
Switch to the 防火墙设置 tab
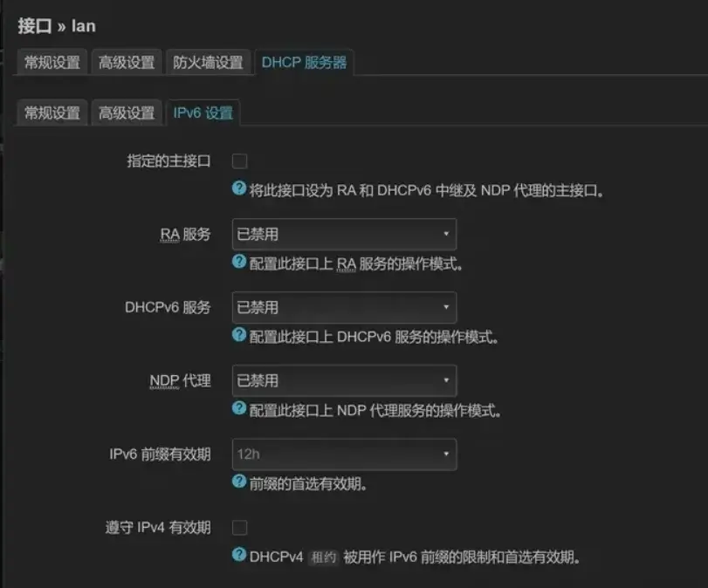point(208,62)
